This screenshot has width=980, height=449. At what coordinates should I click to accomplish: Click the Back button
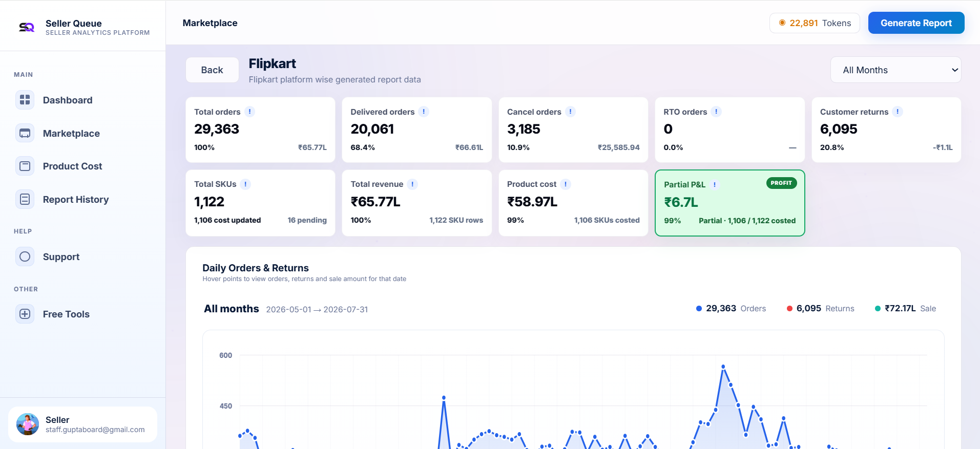pyautogui.click(x=212, y=70)
